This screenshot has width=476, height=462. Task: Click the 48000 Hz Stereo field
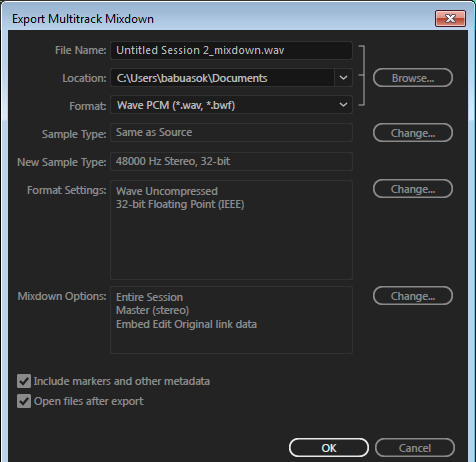231,161
